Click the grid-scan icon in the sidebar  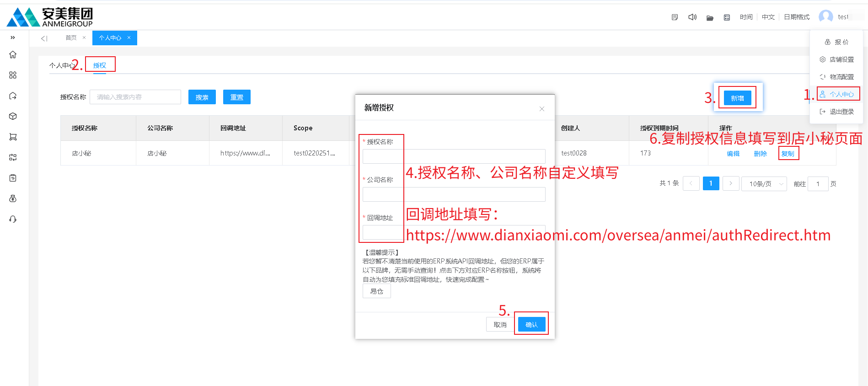coord(13,157)
